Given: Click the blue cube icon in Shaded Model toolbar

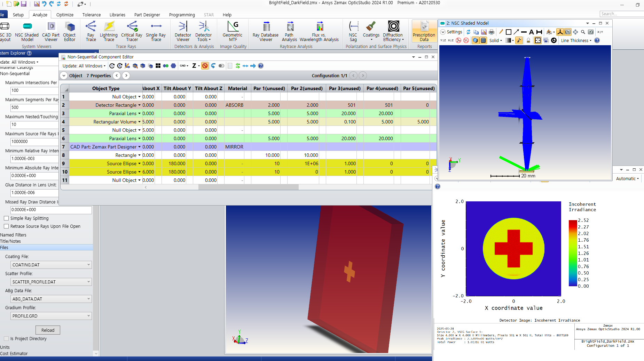Looking at the screenshot, I should pyautogui.click(x=476, y=40).
